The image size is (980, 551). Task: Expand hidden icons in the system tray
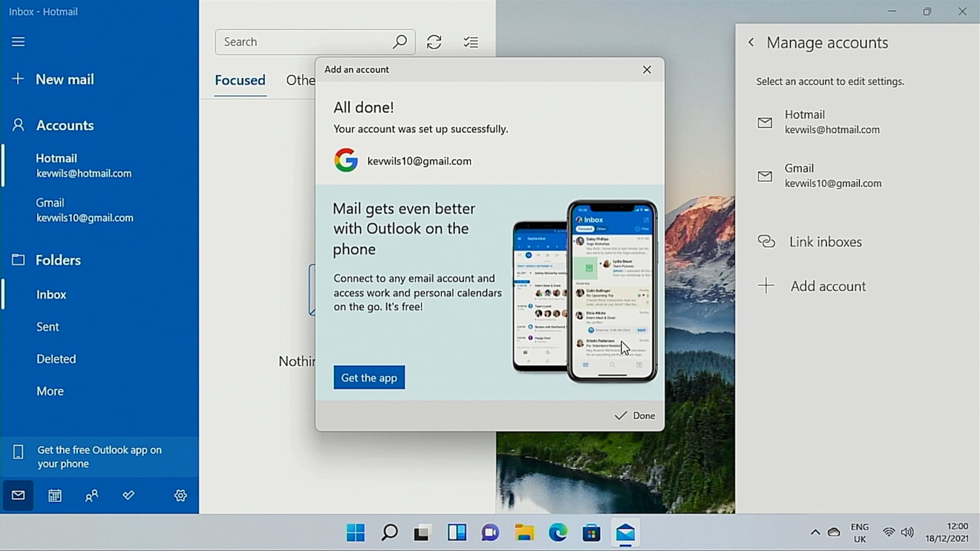[x=815, y=532]
